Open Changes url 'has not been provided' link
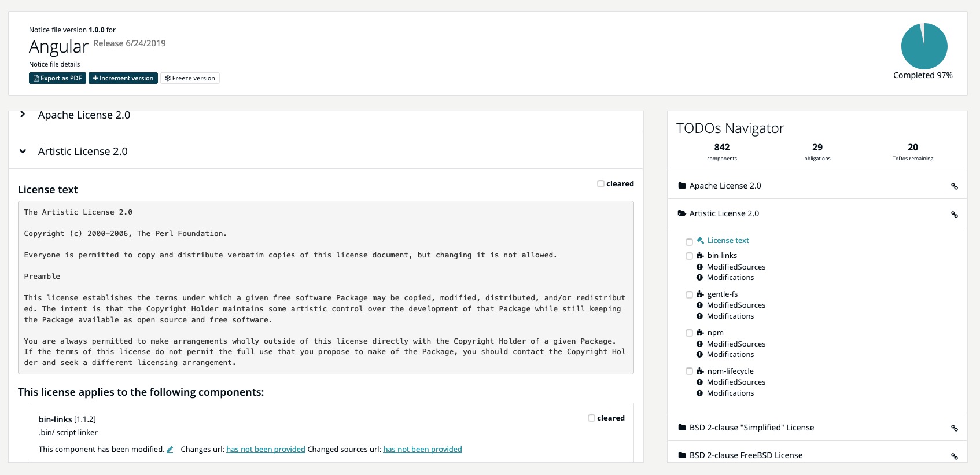The image size is (980, 475). point(266,450)
